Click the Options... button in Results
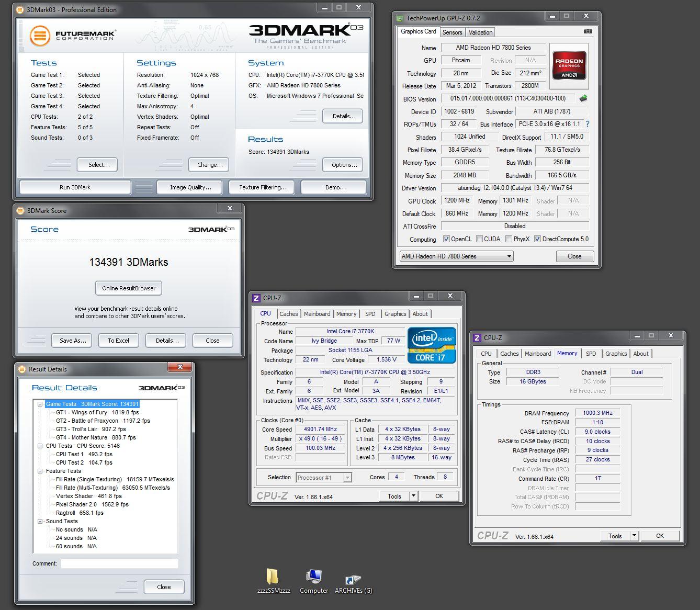Screen dimensions: 700x610 (x=344, y=165)
